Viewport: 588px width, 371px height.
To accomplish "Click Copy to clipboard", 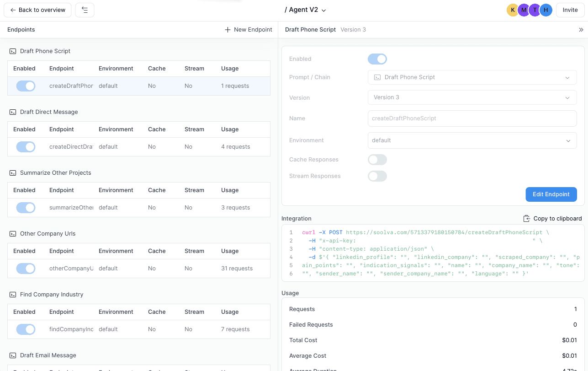I will point(552,219).
